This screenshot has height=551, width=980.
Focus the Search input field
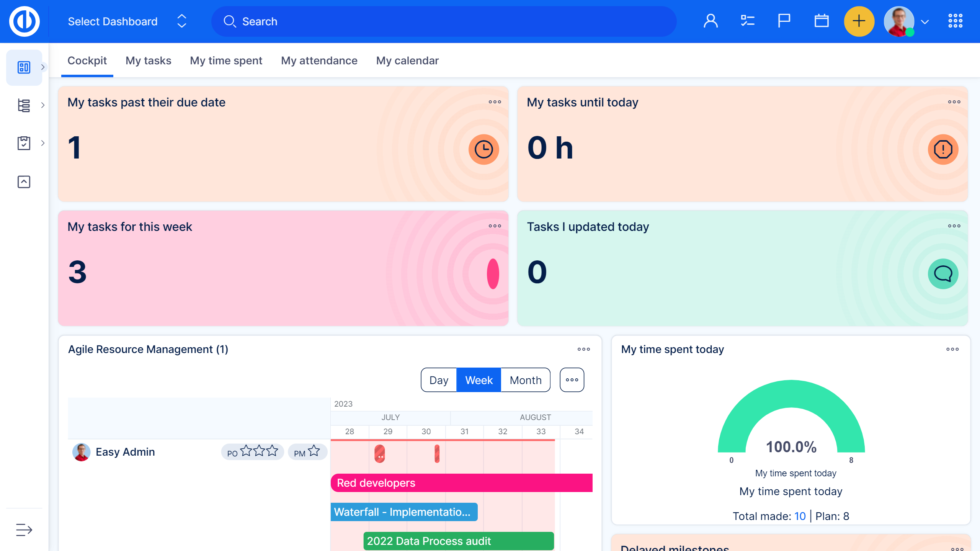pos(444,21)
